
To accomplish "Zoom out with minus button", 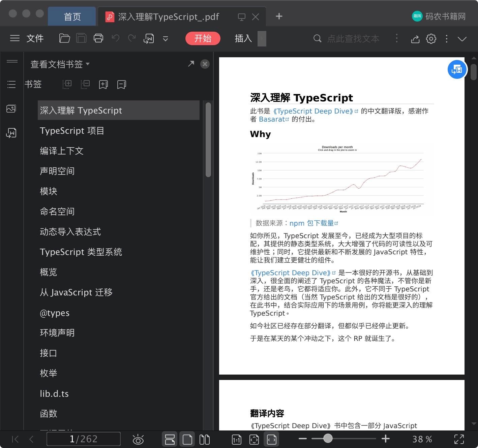I will (303, 439).
